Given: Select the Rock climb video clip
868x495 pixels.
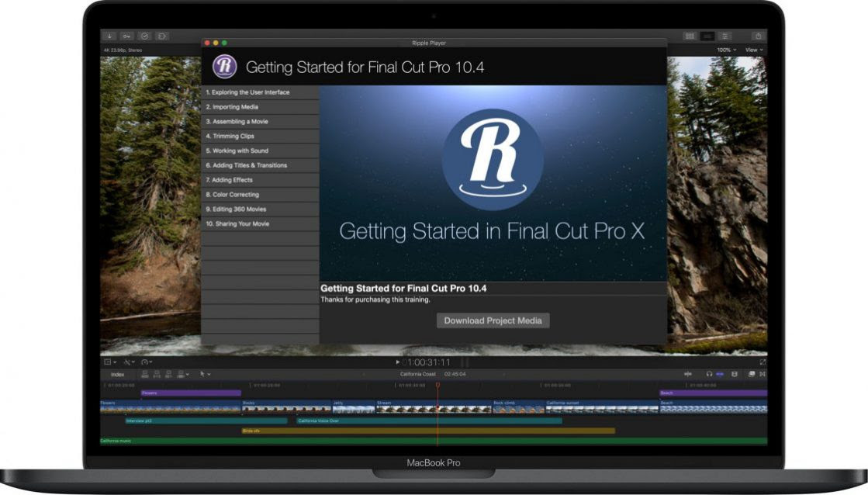Looking at the screenshot, I should tap(518, 407).
